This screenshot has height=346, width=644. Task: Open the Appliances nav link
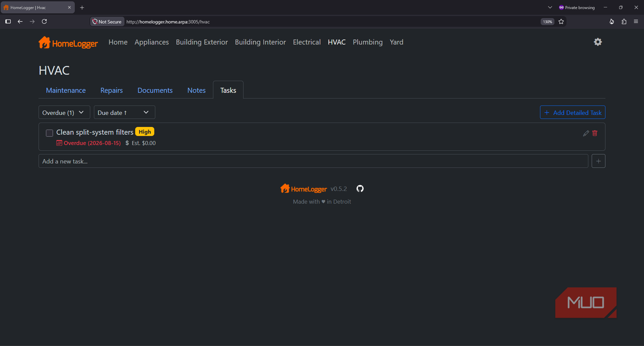152,42
